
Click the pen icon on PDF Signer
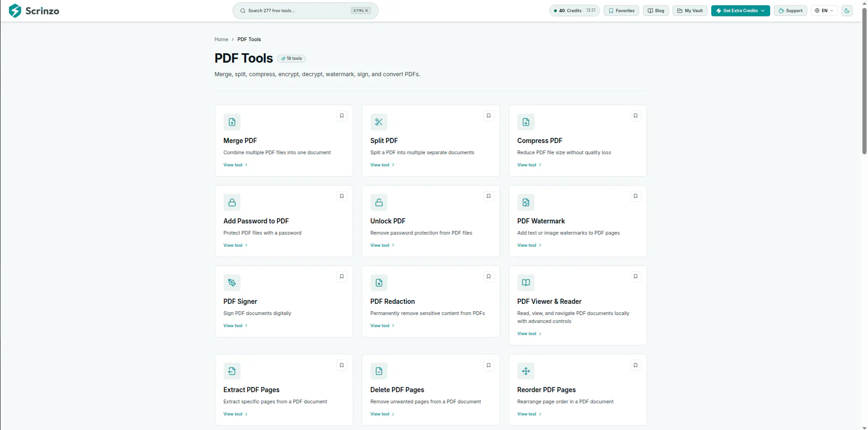coord(232,283)
